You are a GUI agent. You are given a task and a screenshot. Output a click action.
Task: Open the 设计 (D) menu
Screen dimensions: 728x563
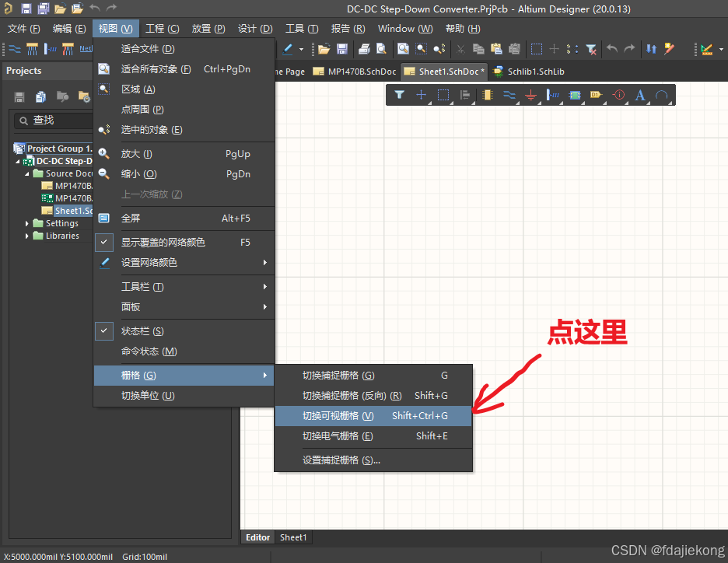[255, 29]
